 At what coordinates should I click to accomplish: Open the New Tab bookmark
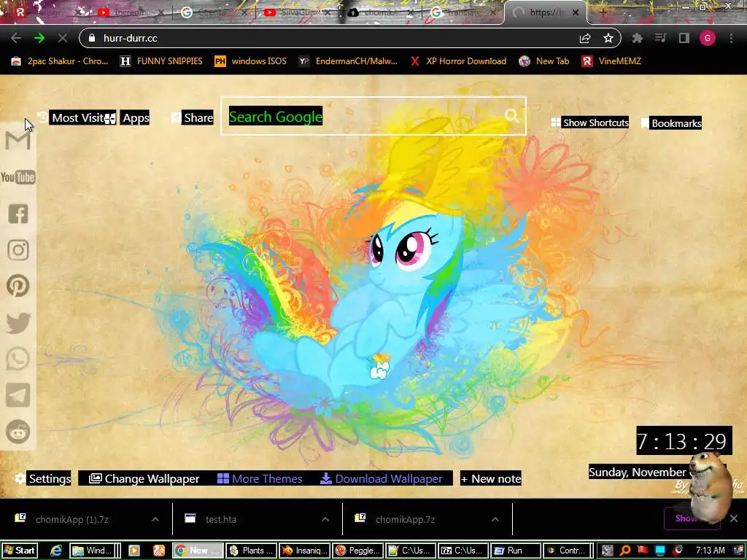(544, 61)
